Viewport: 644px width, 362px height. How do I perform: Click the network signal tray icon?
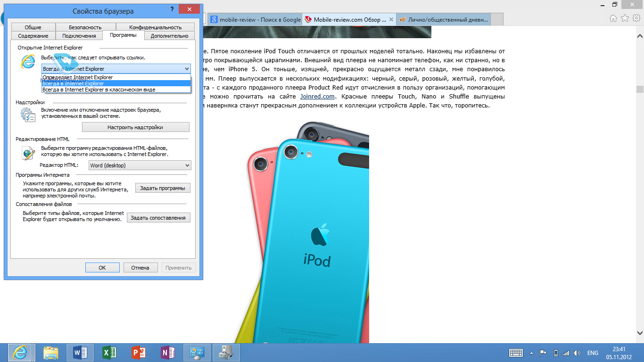pos(566,353)
